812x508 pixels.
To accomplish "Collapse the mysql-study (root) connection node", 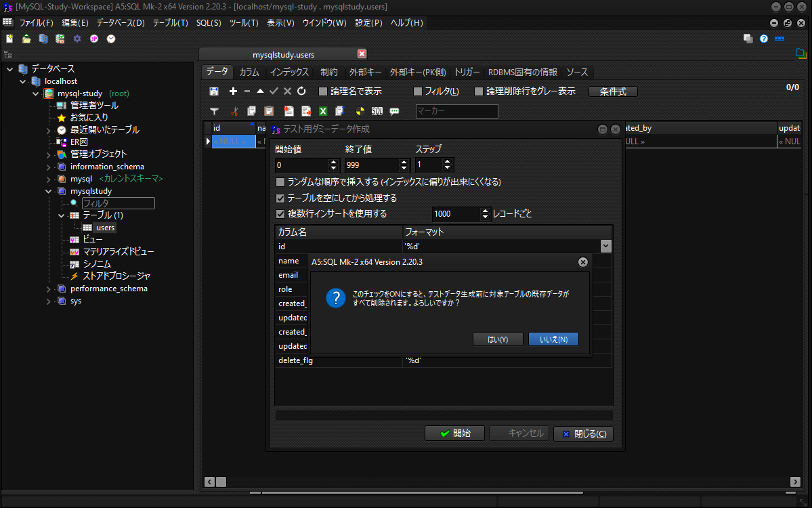I will click(36, 93).
